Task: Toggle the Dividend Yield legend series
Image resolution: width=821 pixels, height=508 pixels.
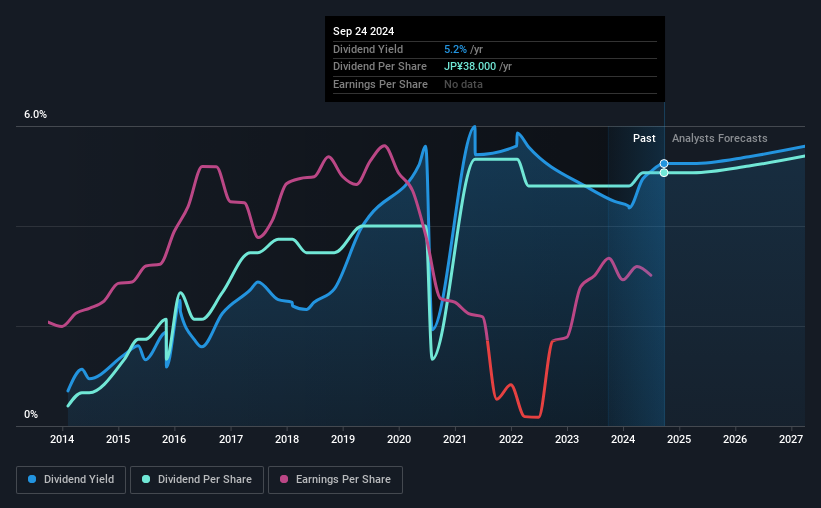Action: click(x=71, y=480)
